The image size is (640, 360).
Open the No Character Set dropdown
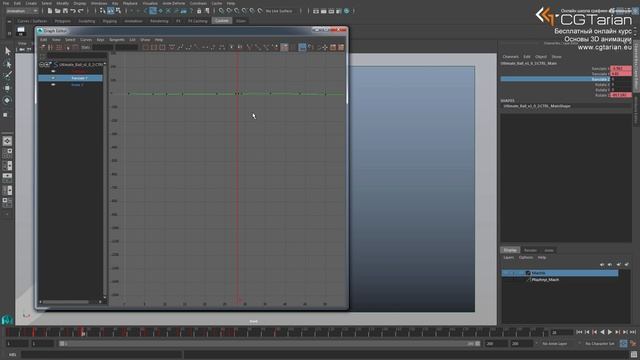(600, 344)
